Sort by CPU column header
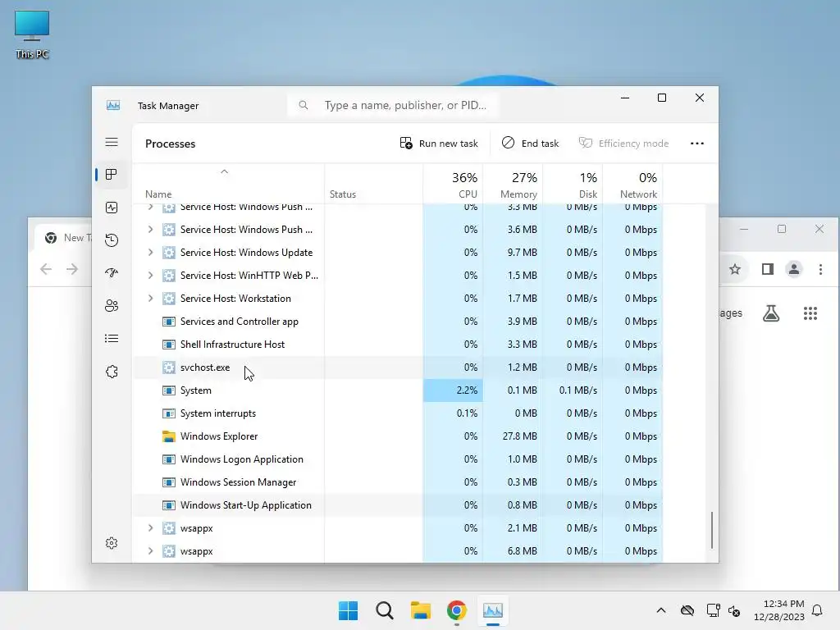Viewport: 840px width, 630px height. (453, 185)
